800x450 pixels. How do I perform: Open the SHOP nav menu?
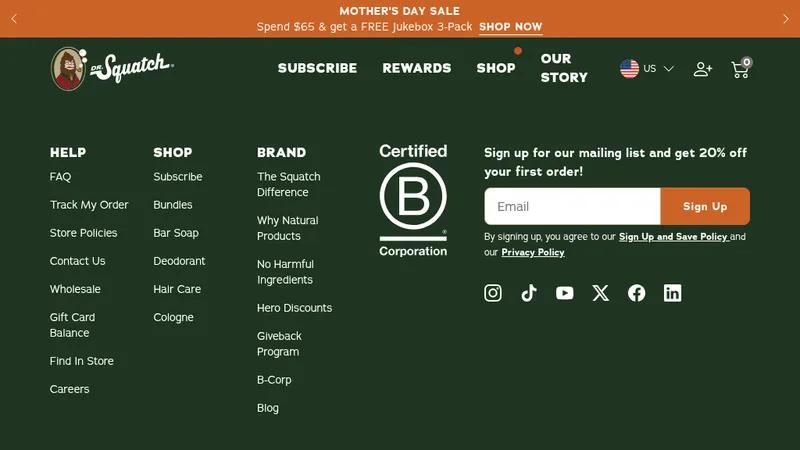coord(496,68)
